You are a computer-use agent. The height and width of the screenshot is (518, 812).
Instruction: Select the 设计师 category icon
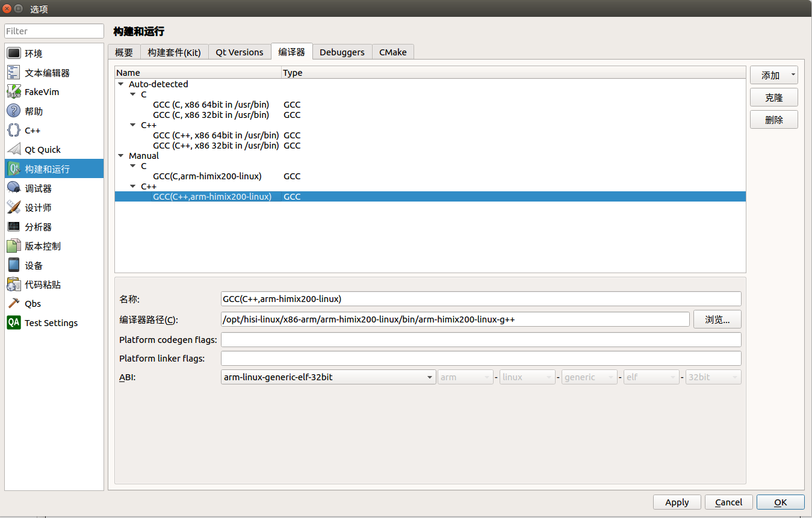tap(34, 207)
